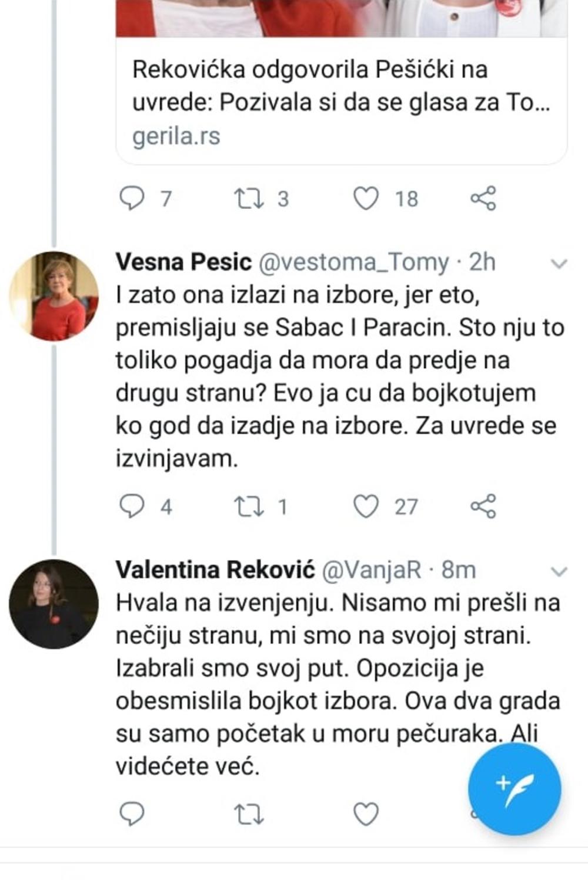Open options chevron on Vesna Pesic's tweet
The width and height of the screenshot is (588, 880).
(x=559, y=264)
